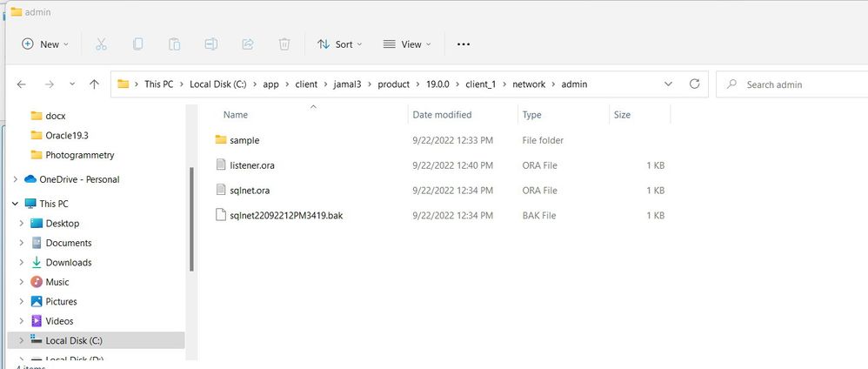This screenshot has height=369, width=868.
Task: Open Photogrammetry folder in sidebar
Action: click(x=80, y=155)
